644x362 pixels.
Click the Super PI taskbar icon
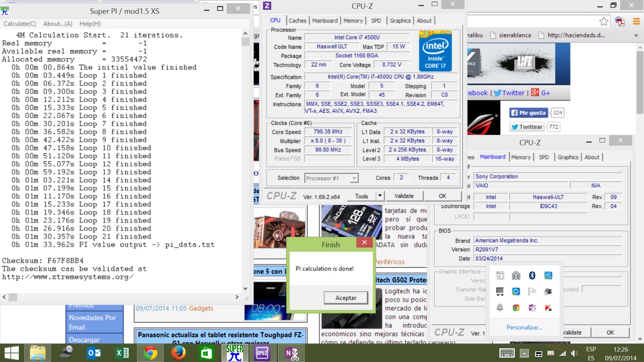click(x=234, y=353)
